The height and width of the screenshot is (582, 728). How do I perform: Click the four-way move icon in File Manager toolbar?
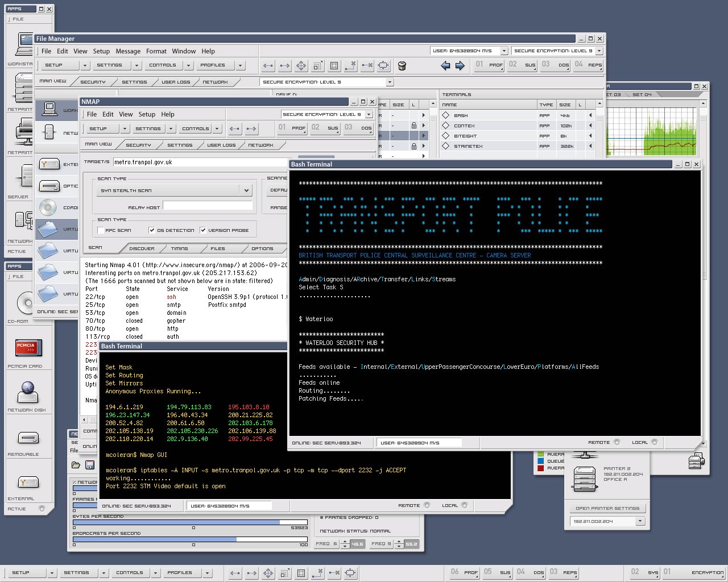click(x=301, y=65)
